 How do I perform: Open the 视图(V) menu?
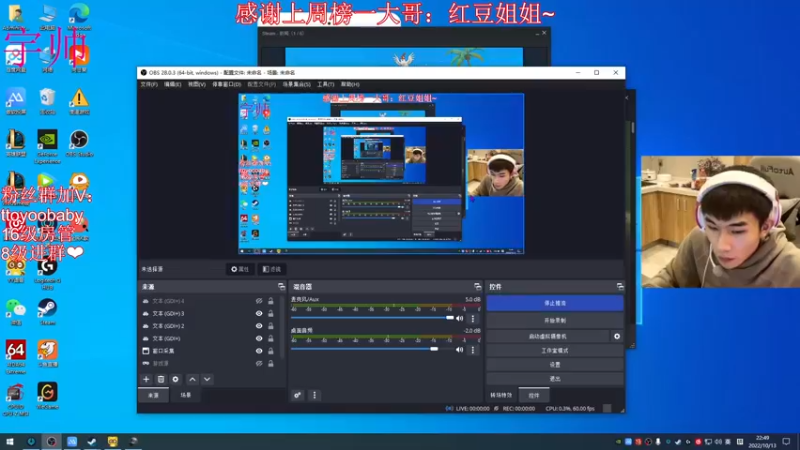coord(196,84)
